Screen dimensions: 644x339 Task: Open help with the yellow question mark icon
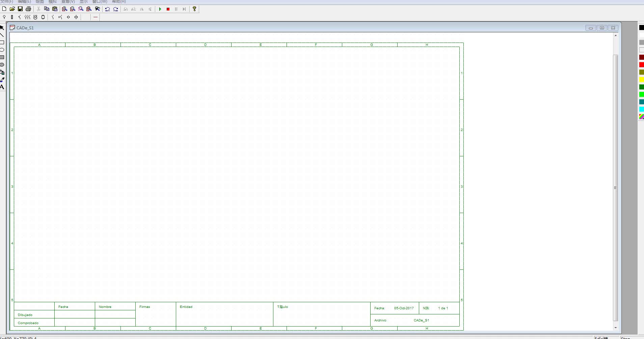(194, 9)
